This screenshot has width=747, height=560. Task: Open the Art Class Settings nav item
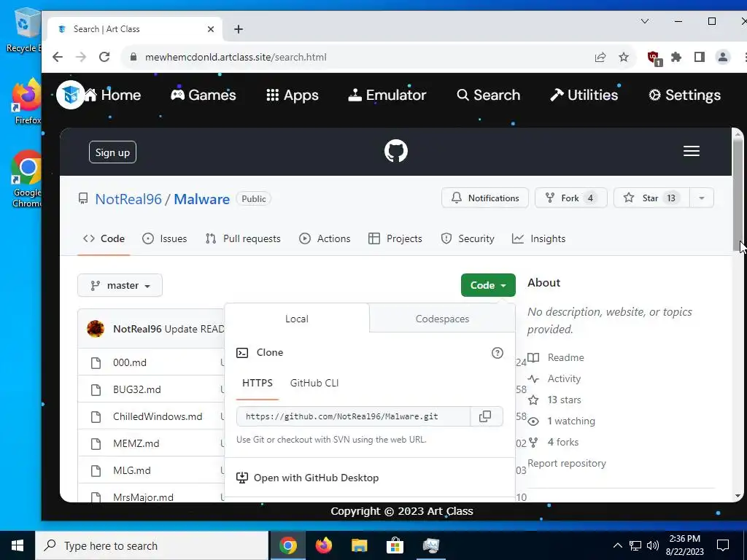[684, 95]
